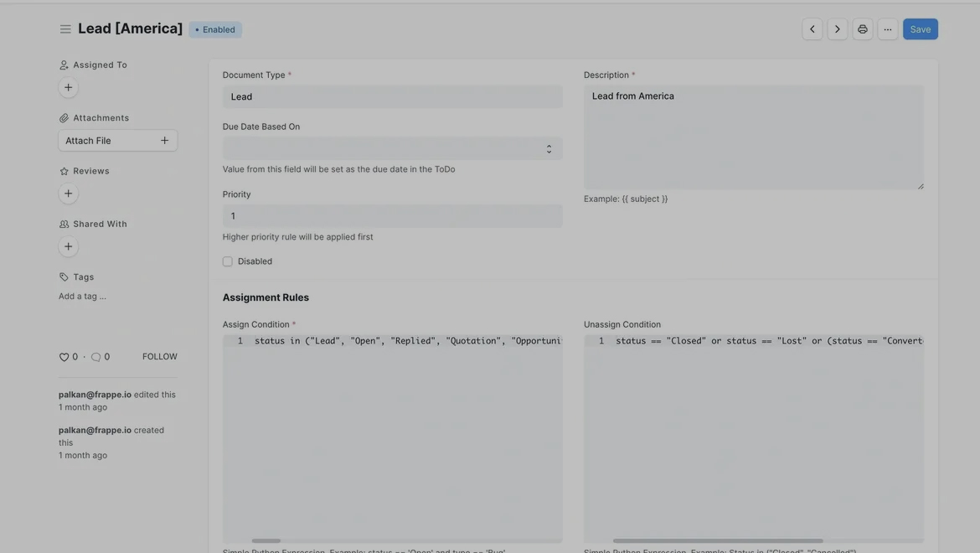
Task: Save the assignment rule
Action: click(x=920, y=29)
